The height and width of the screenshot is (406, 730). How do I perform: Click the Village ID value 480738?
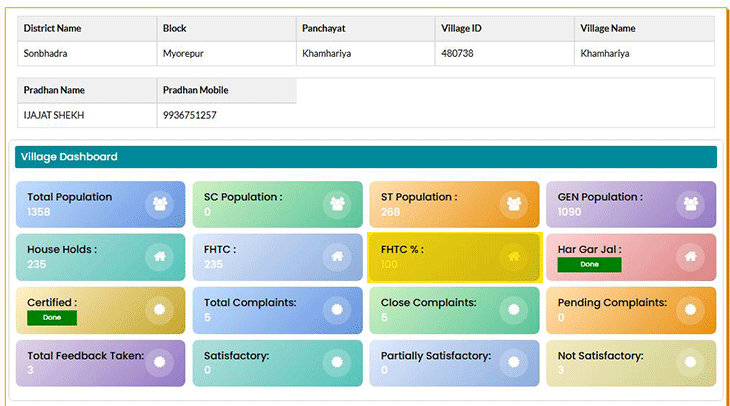point(457,53)
